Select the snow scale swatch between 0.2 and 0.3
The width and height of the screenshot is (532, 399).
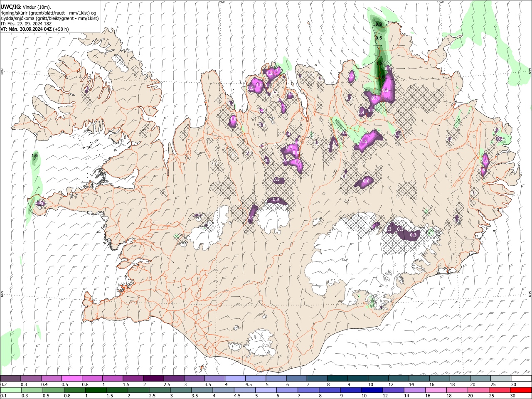(x=10, y=378)
